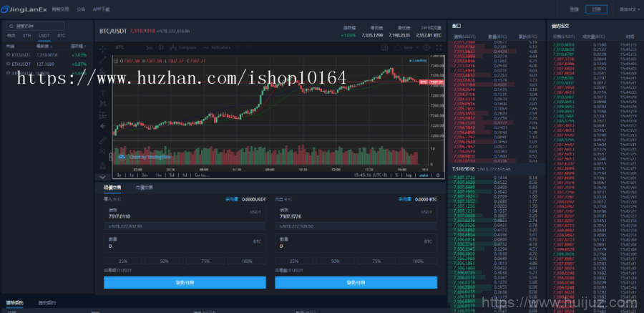Viewport: 644px width, 313px height.
Task: Select the trend line drawing tool
Action: 102,59
